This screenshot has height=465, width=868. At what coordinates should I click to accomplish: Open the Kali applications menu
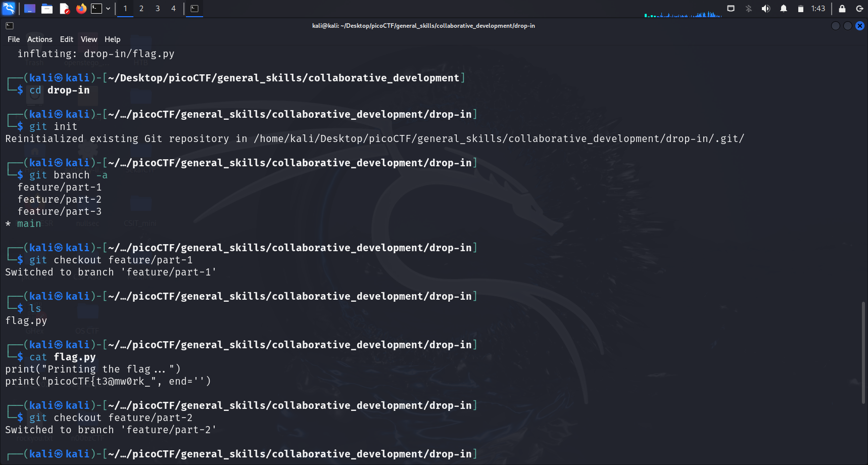tap(9, 9)
